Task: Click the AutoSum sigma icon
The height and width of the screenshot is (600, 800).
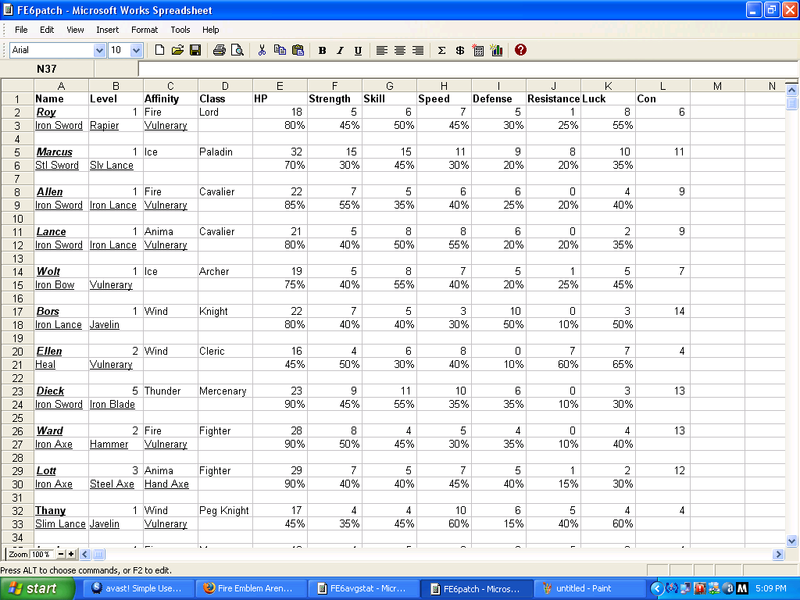Action: [x=441, y=50]
